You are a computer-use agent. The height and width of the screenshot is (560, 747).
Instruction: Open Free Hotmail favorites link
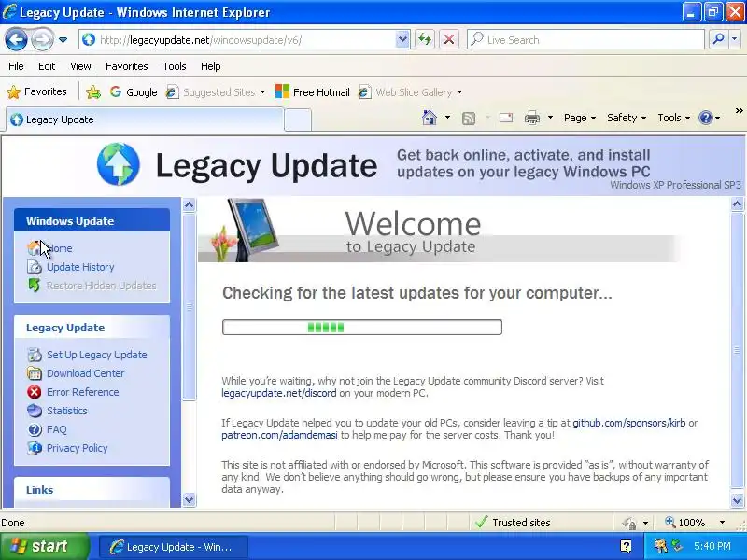pyautogui.click(x=313, y=92)
